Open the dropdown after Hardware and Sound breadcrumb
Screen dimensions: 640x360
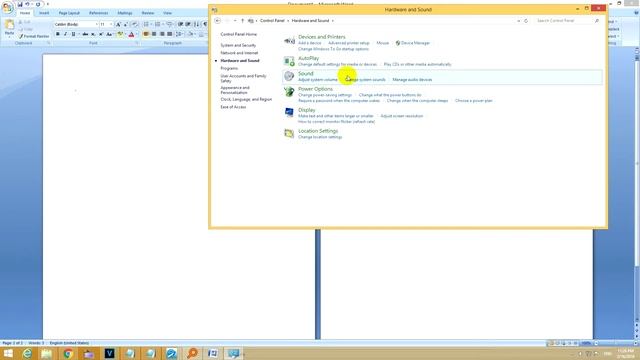point(333,20)
